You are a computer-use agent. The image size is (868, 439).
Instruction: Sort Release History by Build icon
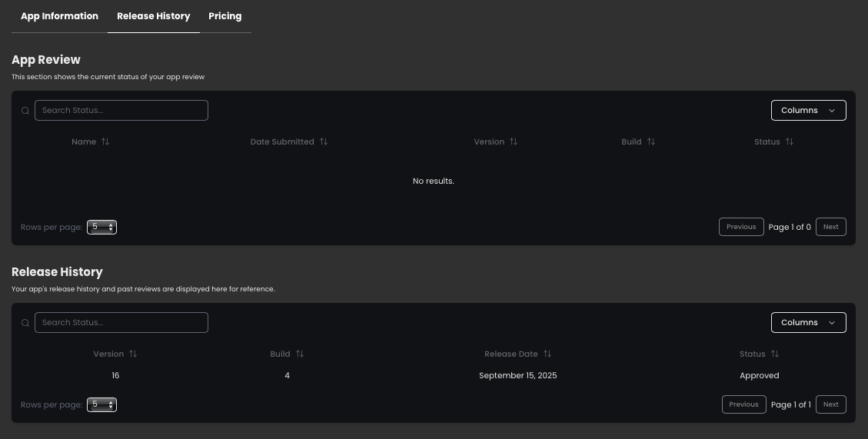[300, 354]
